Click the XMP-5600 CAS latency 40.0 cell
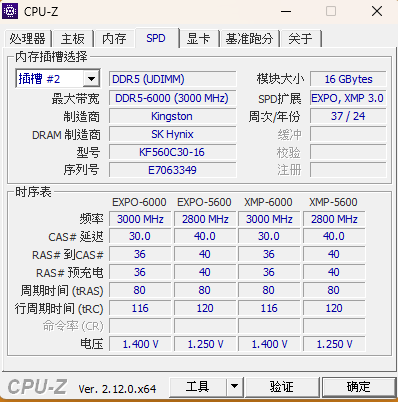398x402 pixels. [x=334, y=236]
